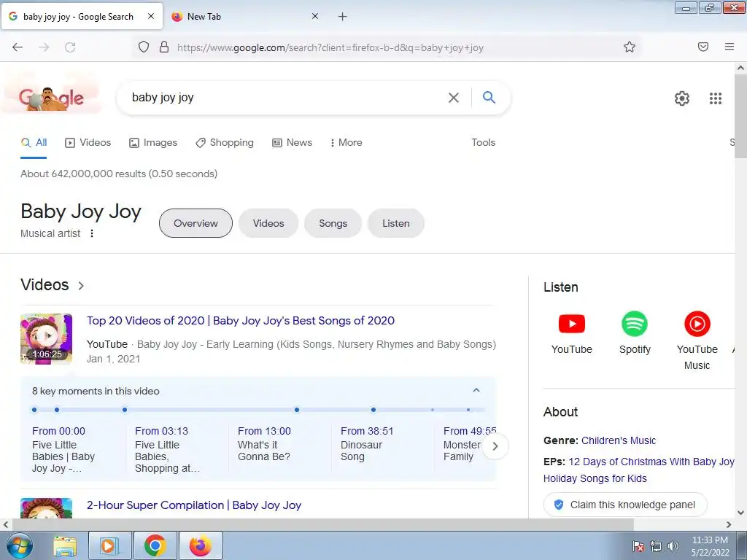Viewport: 747px width, 560px height.
Task: Open 2-Hour Super Compilation link
Action: [194, 505]
